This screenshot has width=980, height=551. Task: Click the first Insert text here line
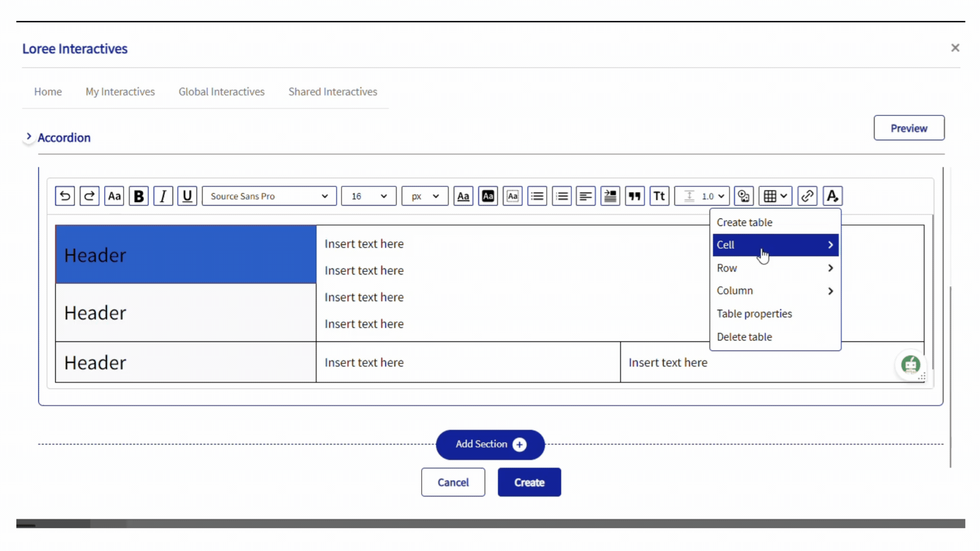(x=364, y=244)
